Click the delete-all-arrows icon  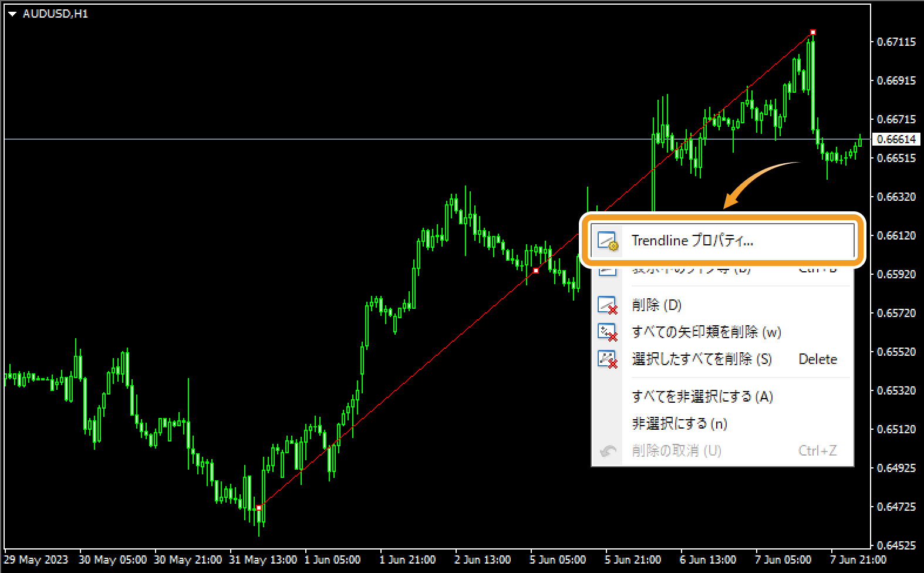pos(608,332)
